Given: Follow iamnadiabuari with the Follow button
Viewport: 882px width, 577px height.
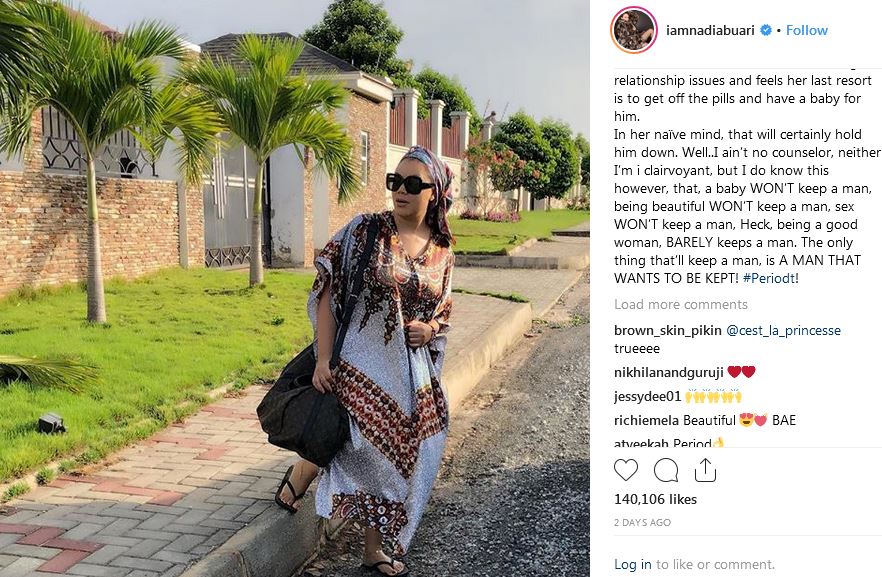Looking at the screenshot, I should tap(806, 29).
